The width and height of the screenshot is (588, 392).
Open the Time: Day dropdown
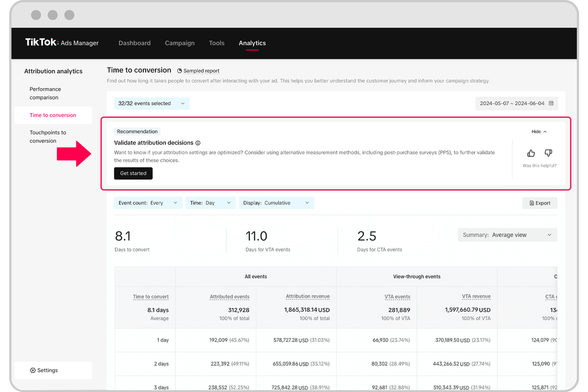click(x=211, y=203)
